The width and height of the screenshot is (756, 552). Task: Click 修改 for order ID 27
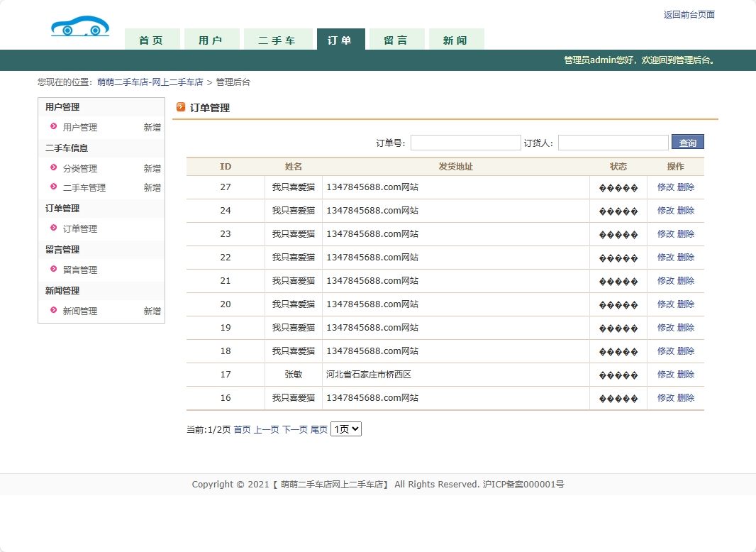[x=665, y=187]
